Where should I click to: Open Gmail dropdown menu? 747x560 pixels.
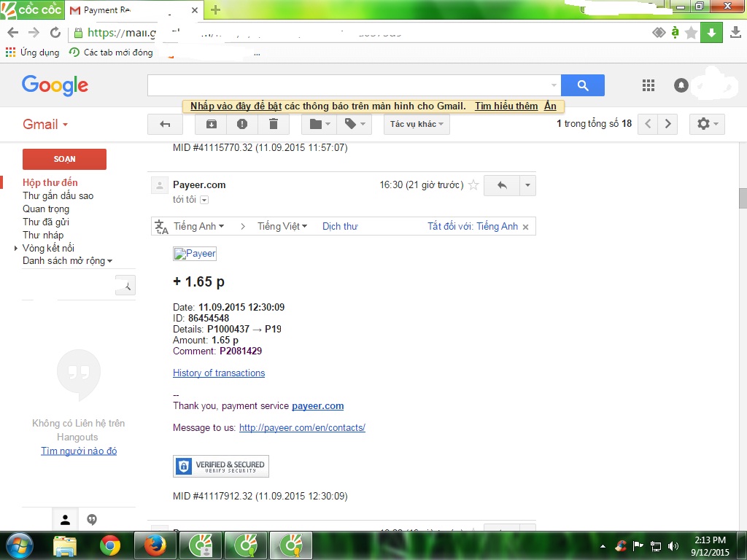[45, 124]
